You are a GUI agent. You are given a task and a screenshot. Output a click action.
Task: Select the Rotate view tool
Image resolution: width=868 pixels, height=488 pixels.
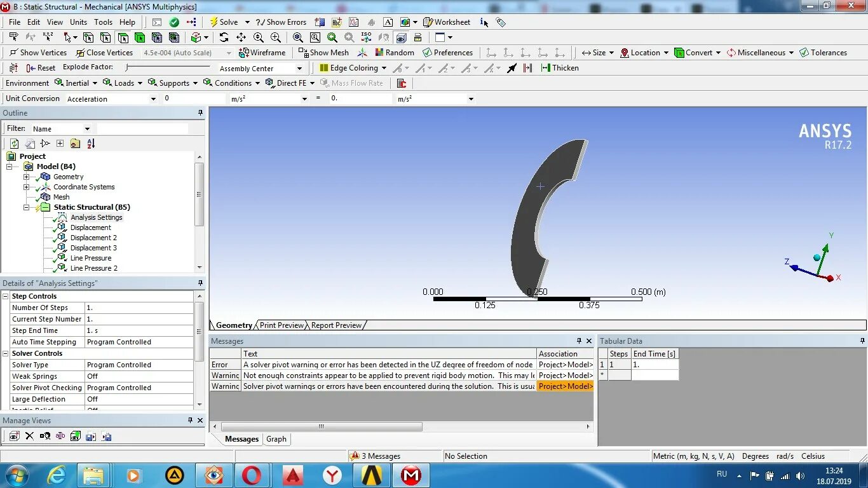pyautogui.click(x=224, y=37)
